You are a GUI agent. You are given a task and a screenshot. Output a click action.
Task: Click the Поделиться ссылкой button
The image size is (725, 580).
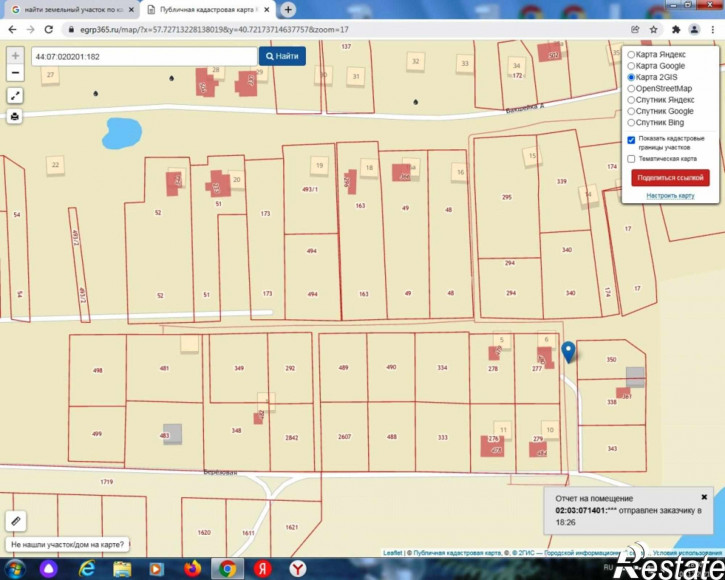click(x=670, y=178)
